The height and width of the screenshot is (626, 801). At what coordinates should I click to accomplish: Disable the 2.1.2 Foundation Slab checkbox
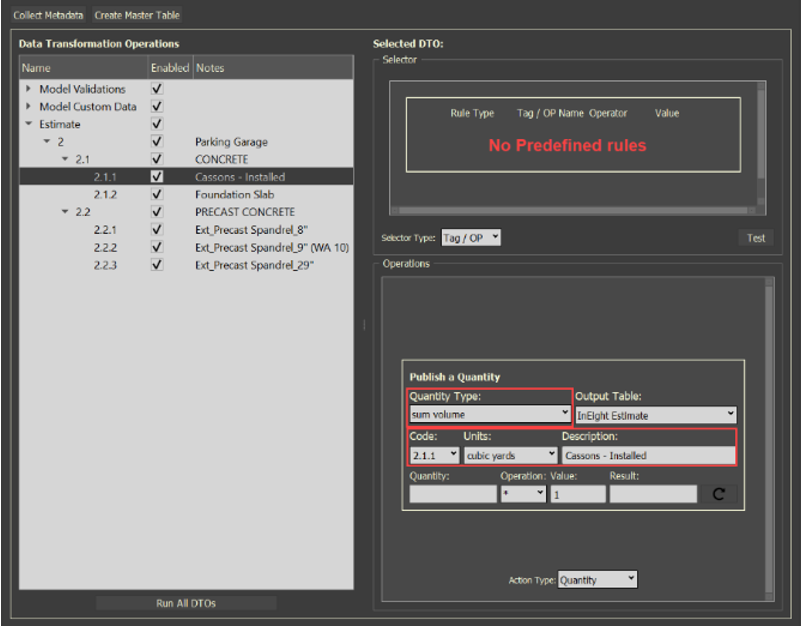pyautogui.click(x=157, y=194)
